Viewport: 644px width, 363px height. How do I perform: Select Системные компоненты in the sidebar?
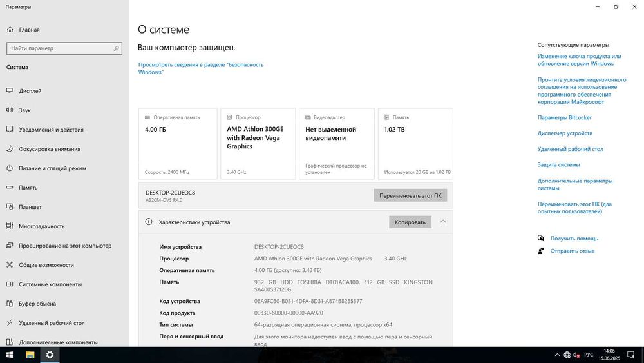(50, 284)
